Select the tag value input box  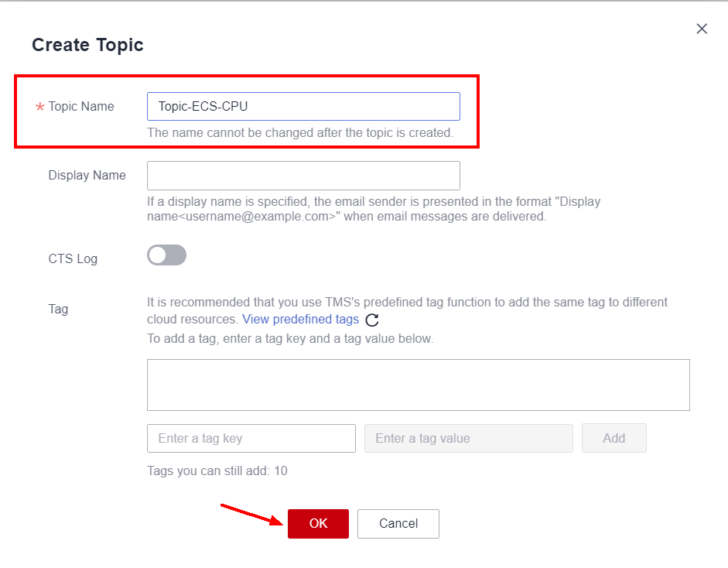click(x=468, y=438)
